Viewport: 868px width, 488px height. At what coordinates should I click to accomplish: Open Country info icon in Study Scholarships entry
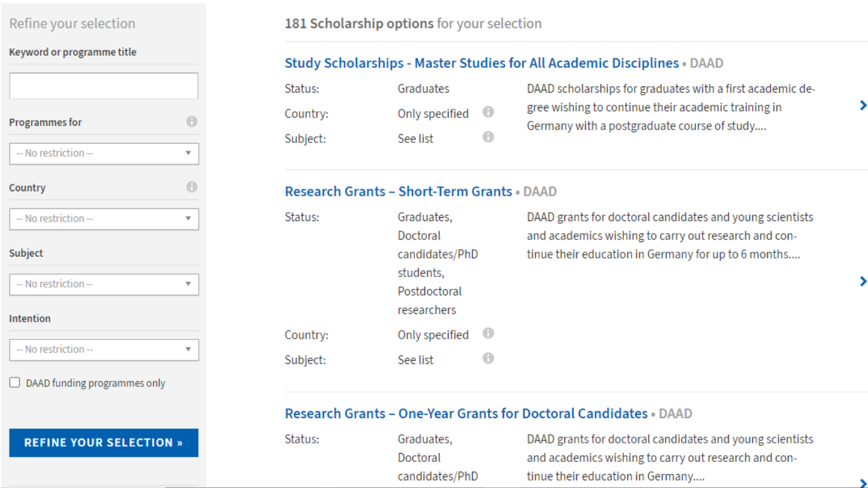click(488, 112)
